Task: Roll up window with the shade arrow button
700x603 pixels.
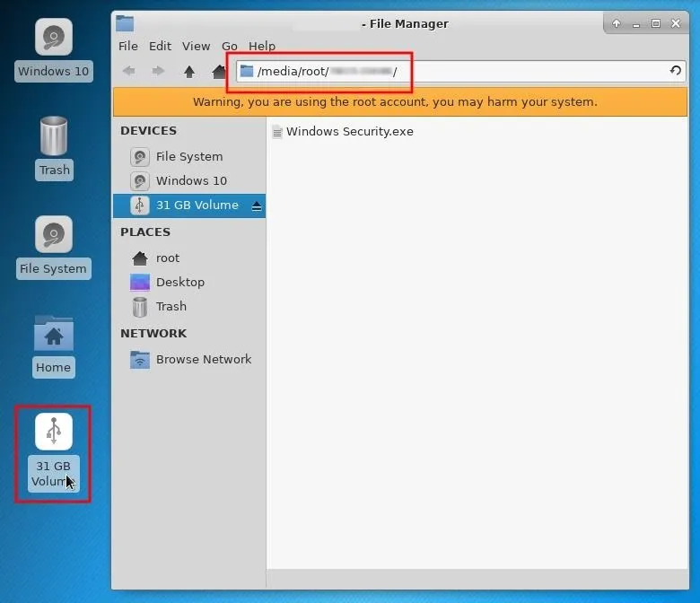Action: point(617,23)
